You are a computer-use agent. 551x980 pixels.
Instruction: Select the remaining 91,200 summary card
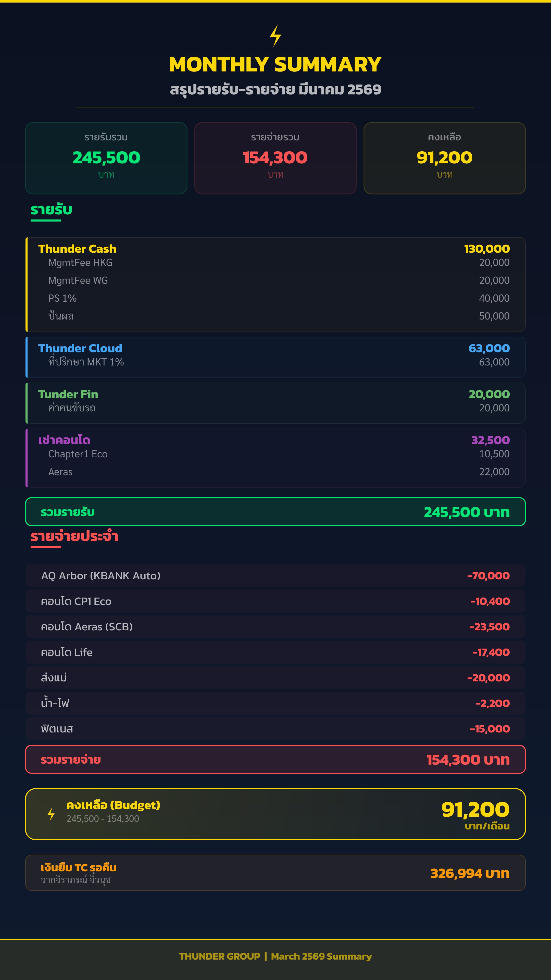[445, 158]
